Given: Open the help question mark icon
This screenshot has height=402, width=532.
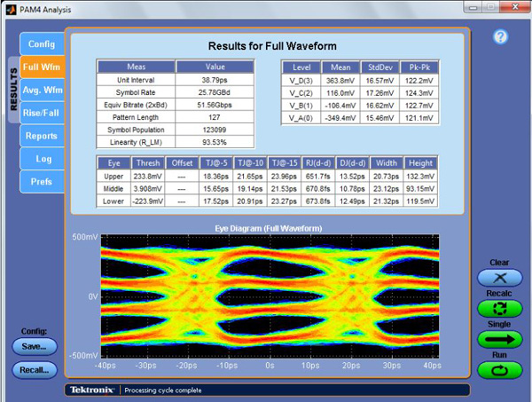Looking at the screenshot, I should (x=500, y=37).
